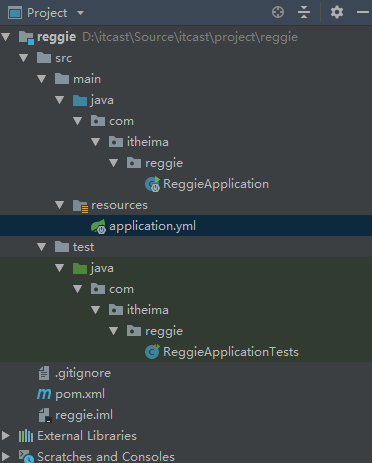
Task: Collapse the reggie package under test
Action: 114,331
